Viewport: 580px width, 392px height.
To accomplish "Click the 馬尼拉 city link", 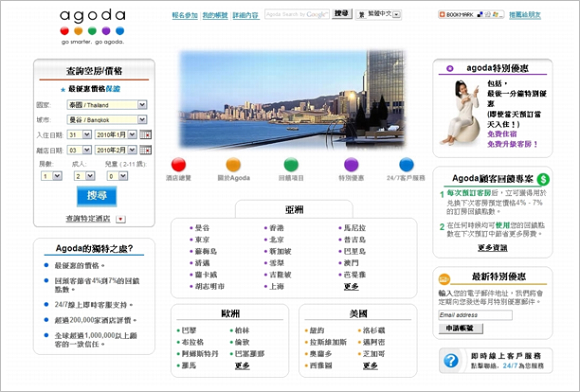I will [355, 228].
